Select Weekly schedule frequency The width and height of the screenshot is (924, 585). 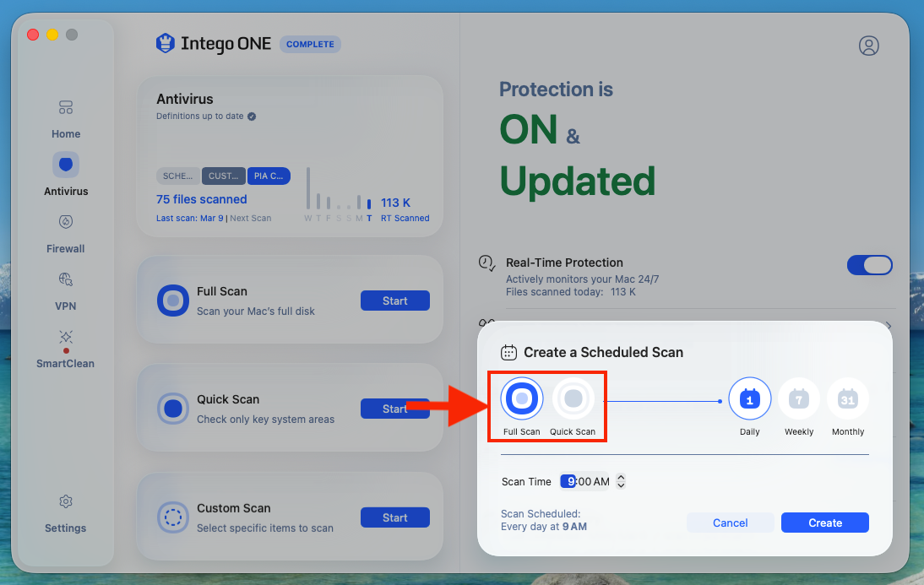pyautogui.click(x=799, y=398)
